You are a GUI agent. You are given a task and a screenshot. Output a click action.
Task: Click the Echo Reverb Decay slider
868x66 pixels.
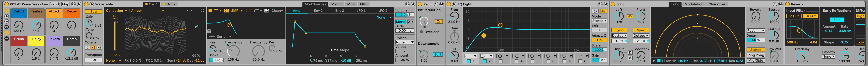click(x=755, y=40)
